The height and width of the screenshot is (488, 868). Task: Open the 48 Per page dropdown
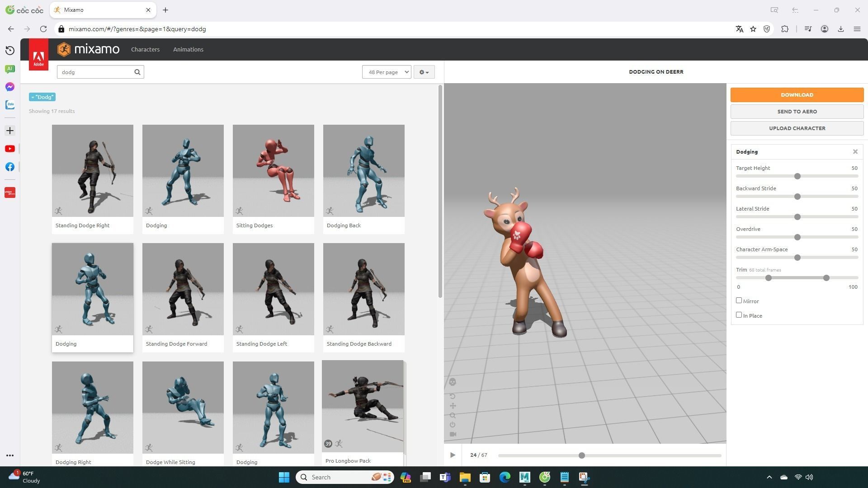(x=387, y=72)
